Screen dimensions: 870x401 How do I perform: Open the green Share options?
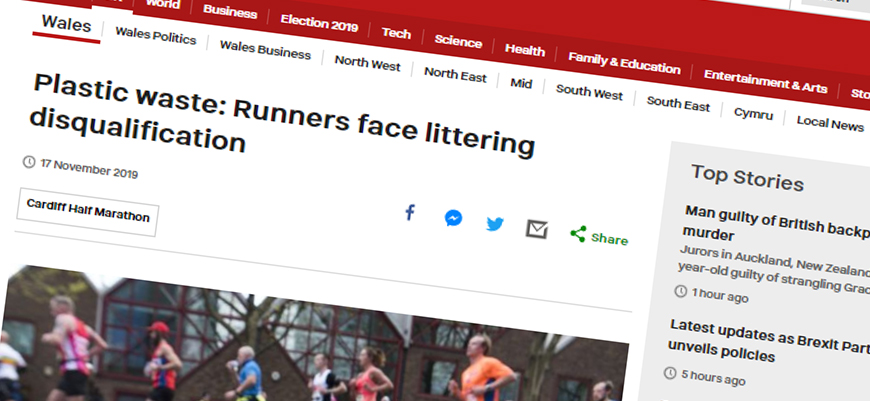tap(599, 237)
